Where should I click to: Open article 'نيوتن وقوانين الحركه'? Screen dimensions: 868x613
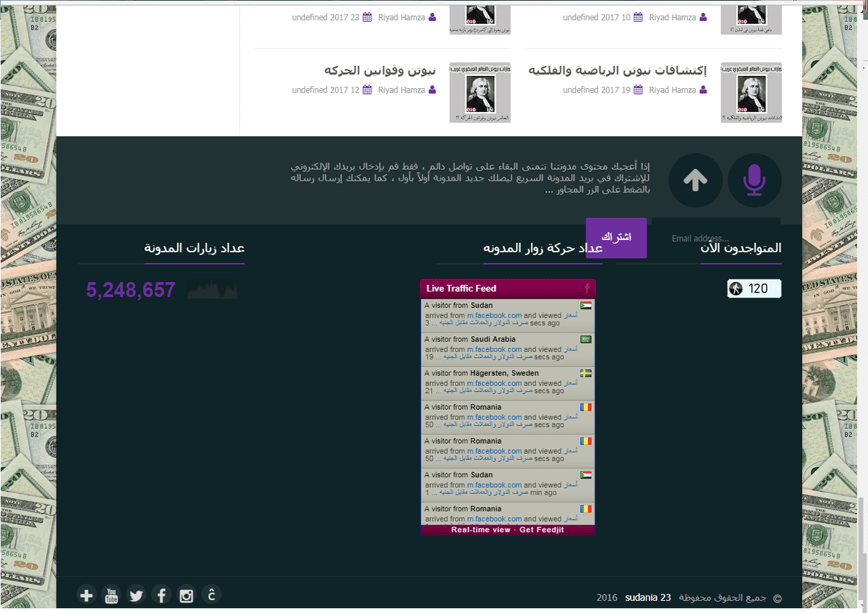point(380,70)
